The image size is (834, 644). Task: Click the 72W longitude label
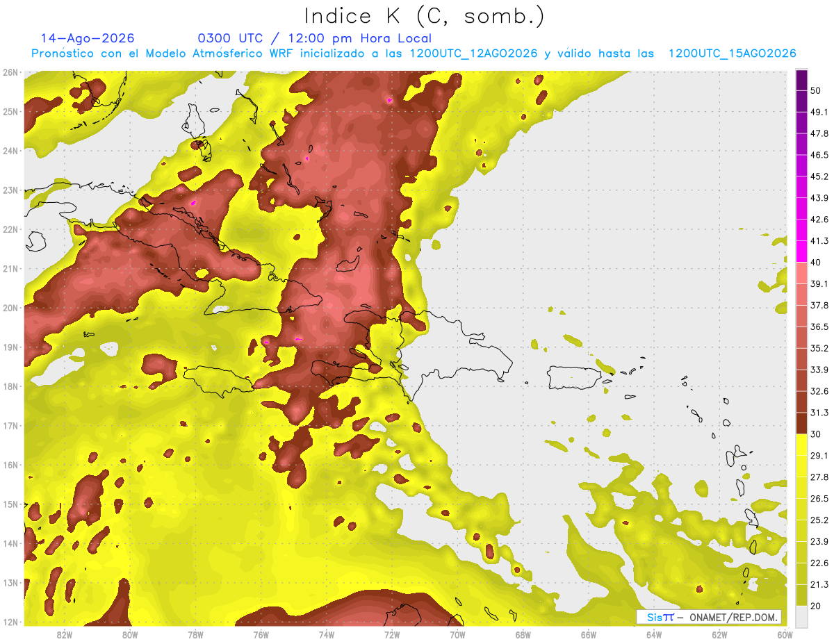coord(392,634)
